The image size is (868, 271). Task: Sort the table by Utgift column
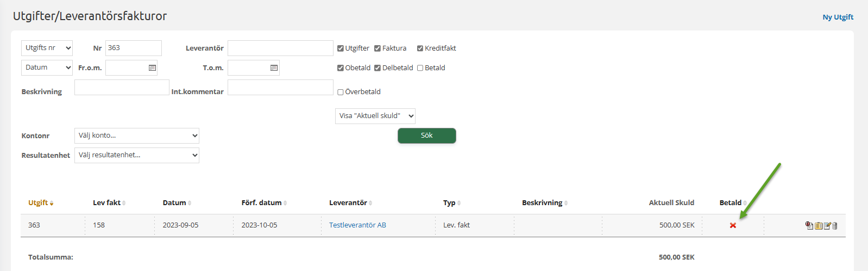(x=39, y=203)
